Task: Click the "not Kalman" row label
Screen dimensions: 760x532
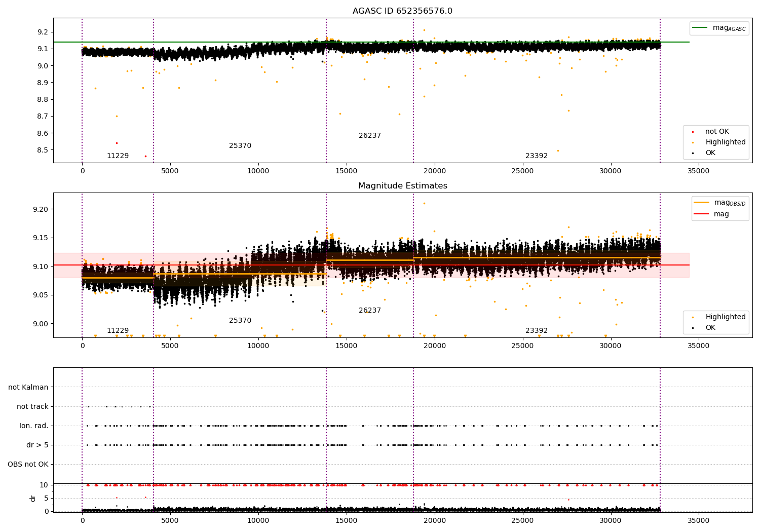Action: pyautogui.click(x=28, y=387)
